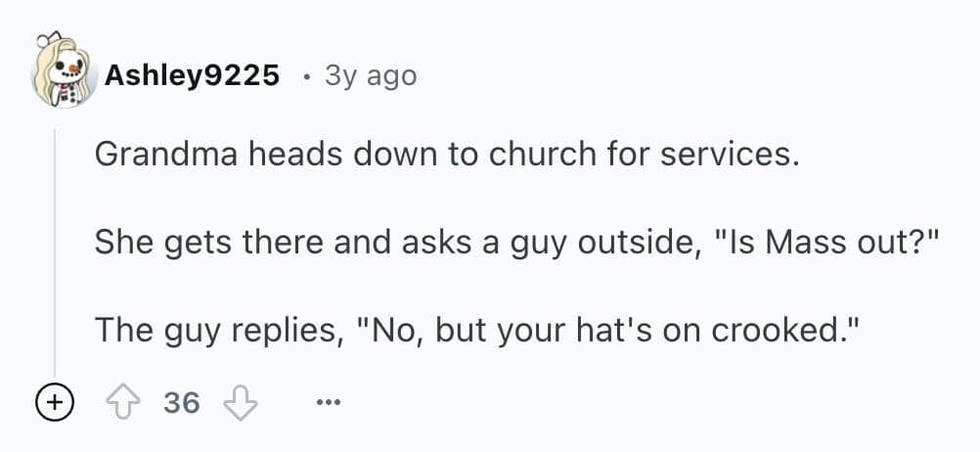The height and width of the screenshot is (452, 980).
Task: Click the vote score of 36
Action: (182, 401)
